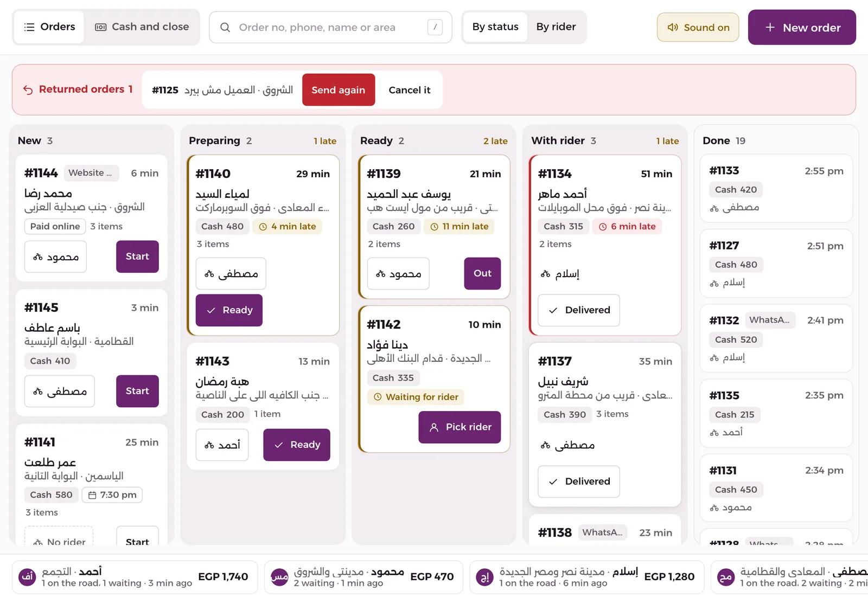The image size is (868, 603).
Task: Open done order #1133
Action: coord(776,188)
